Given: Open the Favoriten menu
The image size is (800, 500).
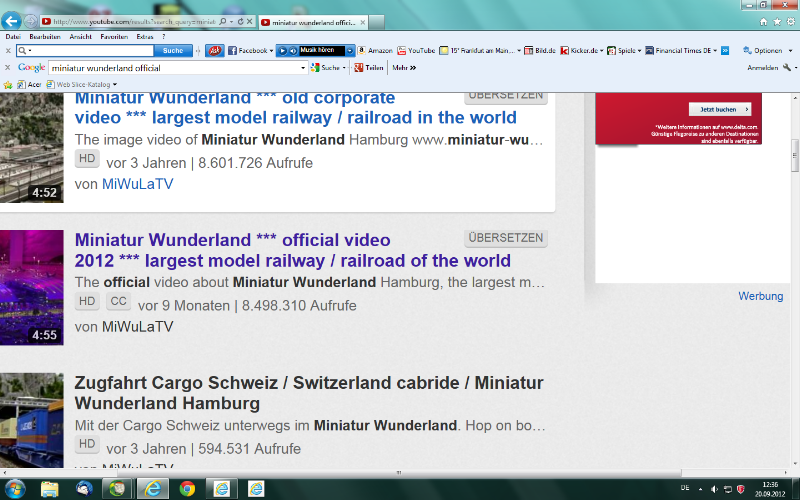Looking at the screenshot, I should (x=113, y=36).
